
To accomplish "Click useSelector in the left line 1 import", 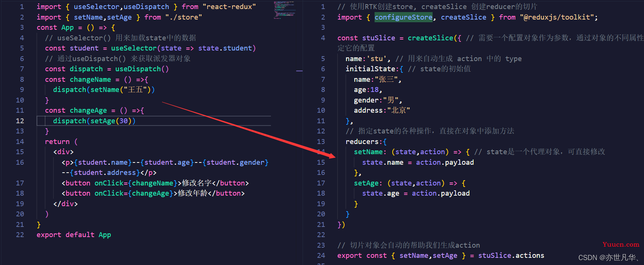I will point(97,7).
